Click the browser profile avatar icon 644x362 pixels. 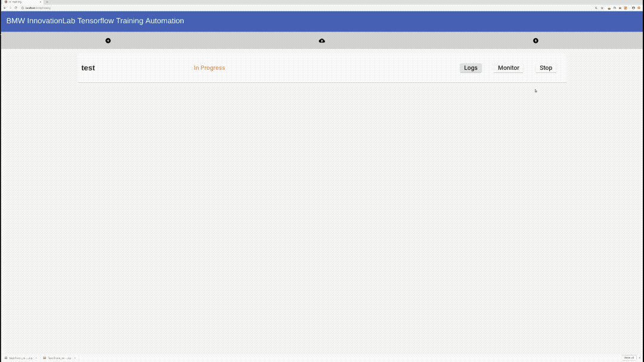coord(633,8)
